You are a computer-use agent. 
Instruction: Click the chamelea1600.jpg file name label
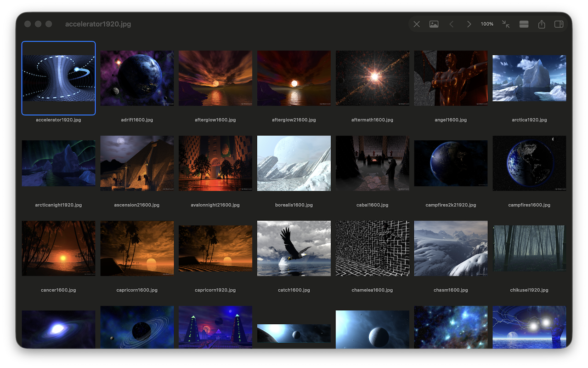click(373, 290)
